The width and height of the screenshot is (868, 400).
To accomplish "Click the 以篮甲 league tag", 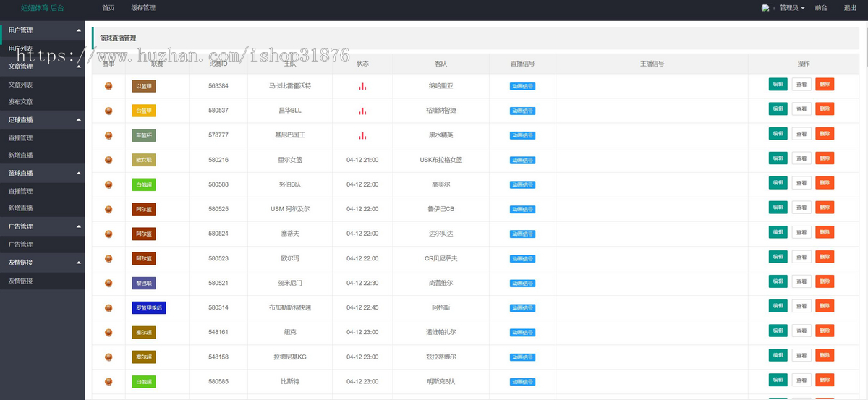I will coord(144,86).
